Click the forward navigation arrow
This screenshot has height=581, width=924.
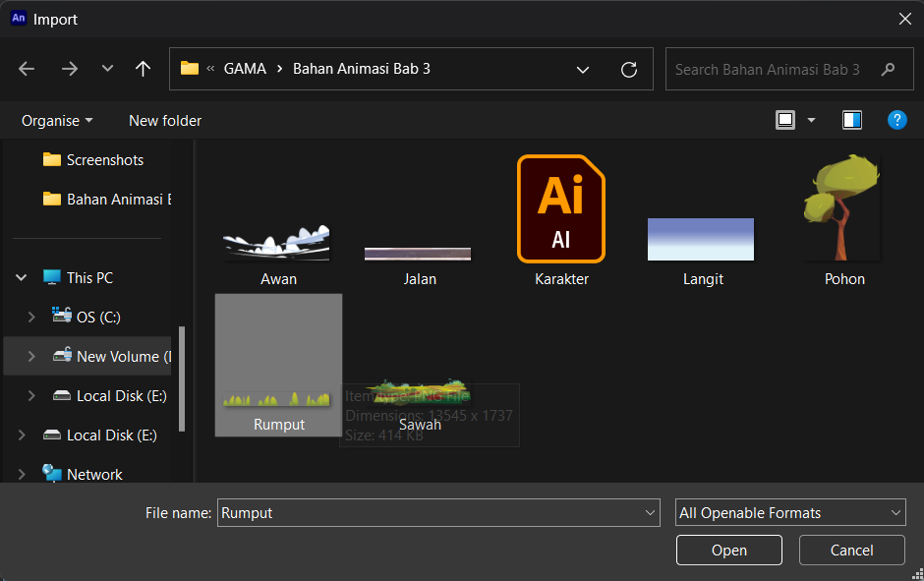tap(70, 69)
